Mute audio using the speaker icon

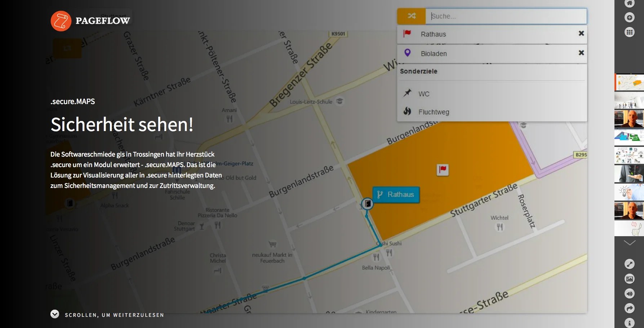(630, 293)
